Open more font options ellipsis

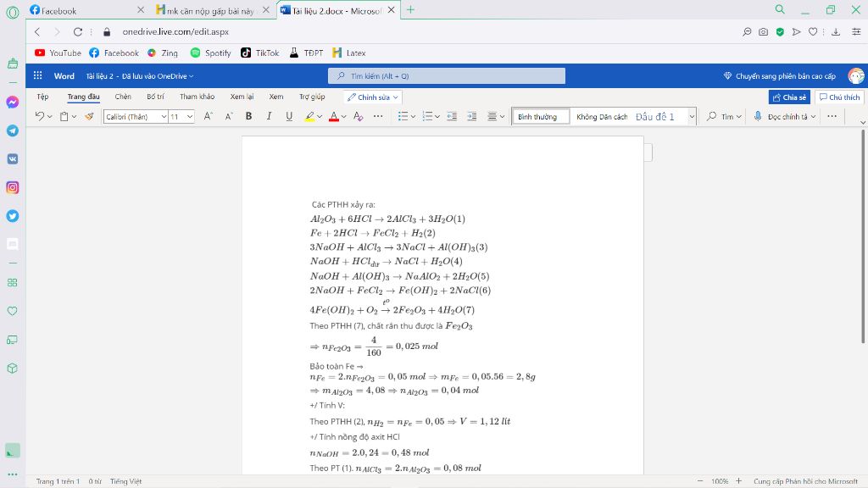[378, 116]
